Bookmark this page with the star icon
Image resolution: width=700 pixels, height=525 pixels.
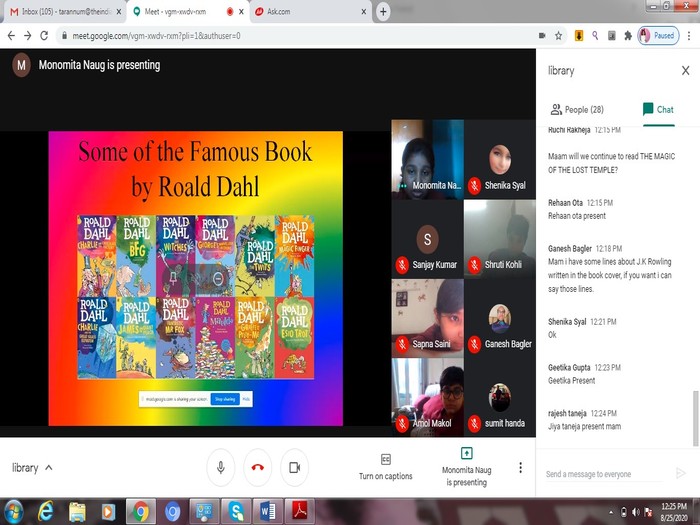point(558,36)
